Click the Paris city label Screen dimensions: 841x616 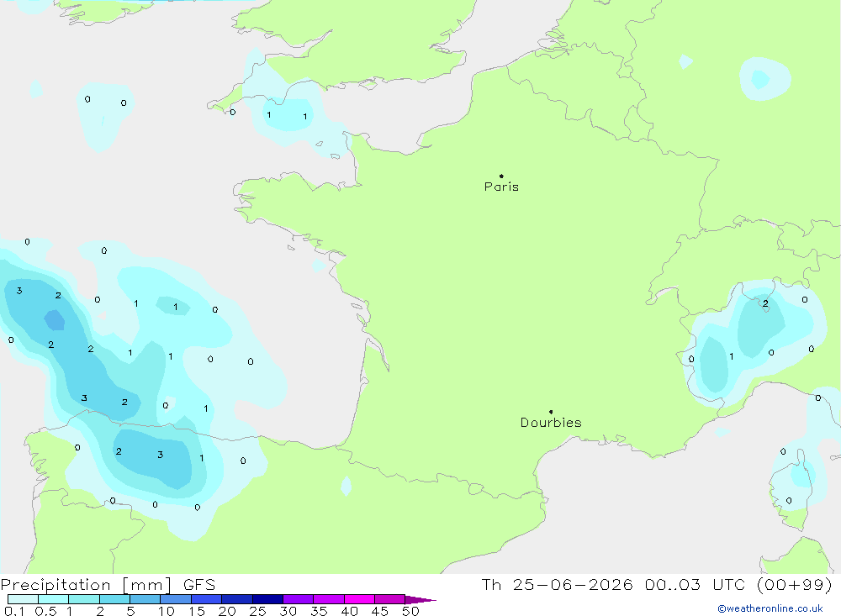[501, 187]
